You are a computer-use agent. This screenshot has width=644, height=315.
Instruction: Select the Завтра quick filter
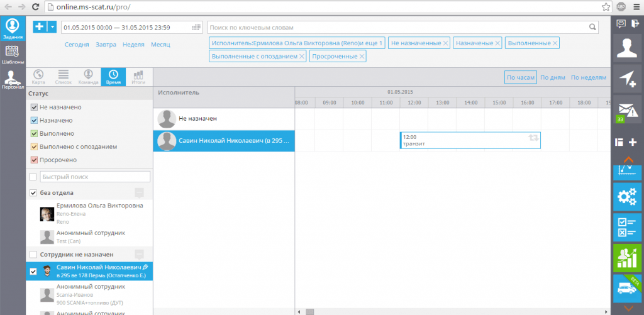point(106,45)
